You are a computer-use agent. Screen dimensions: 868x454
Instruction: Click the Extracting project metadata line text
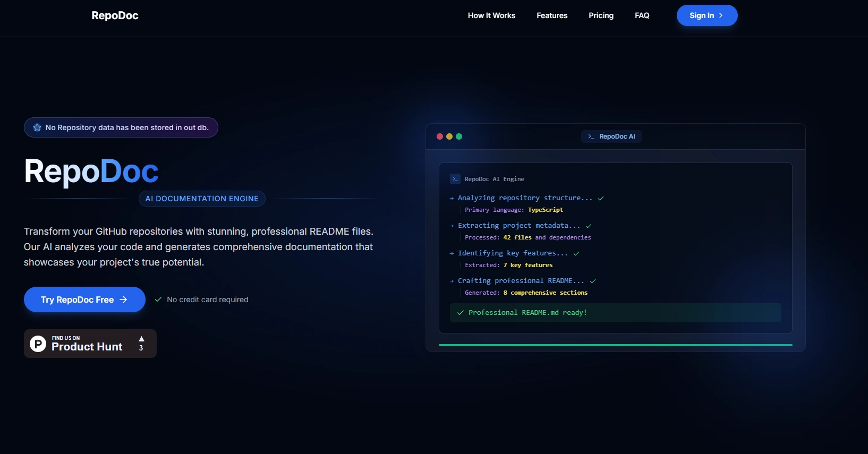click(x=519, y=226)
